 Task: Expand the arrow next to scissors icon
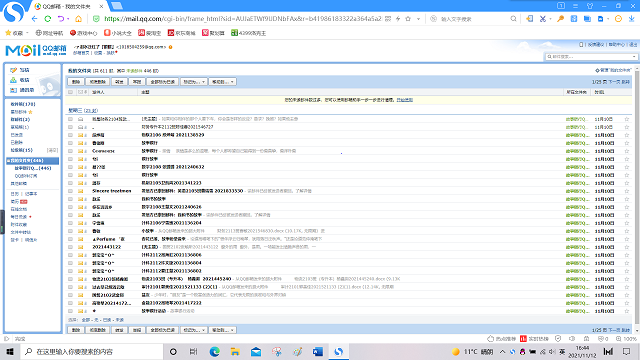point(551,19)
